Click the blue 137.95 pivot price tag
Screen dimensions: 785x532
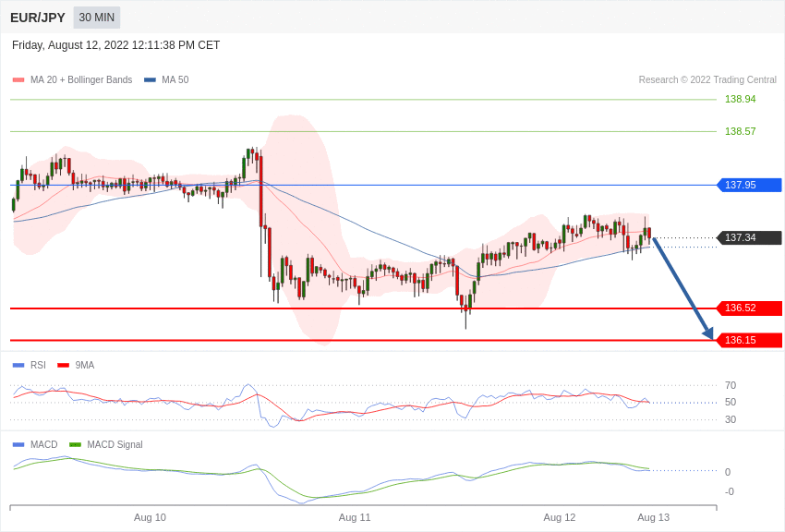point(750,185)
